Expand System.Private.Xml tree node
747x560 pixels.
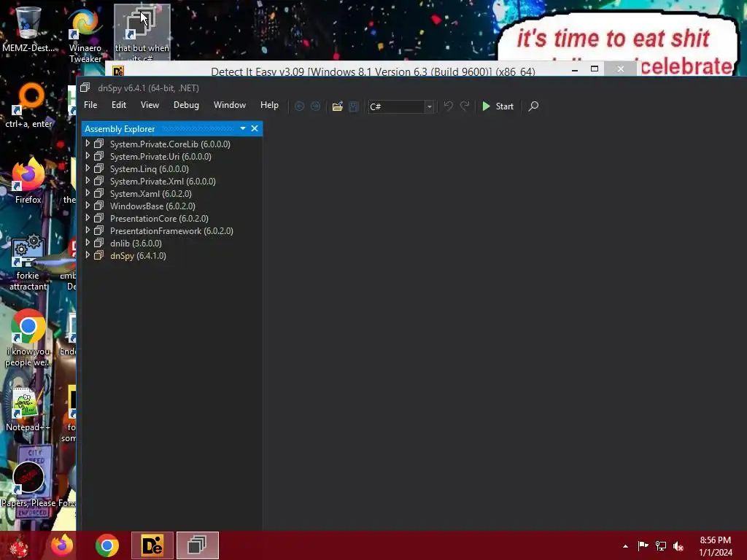[88, 181]
